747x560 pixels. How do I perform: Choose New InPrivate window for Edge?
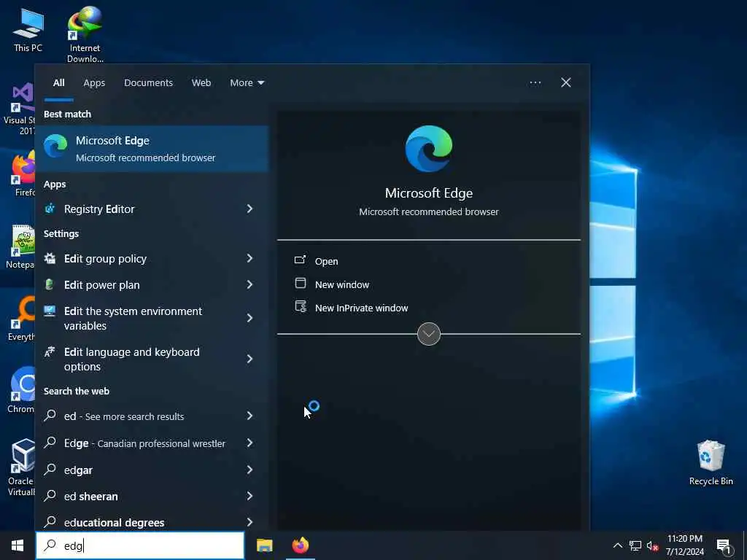click(362, 308)
